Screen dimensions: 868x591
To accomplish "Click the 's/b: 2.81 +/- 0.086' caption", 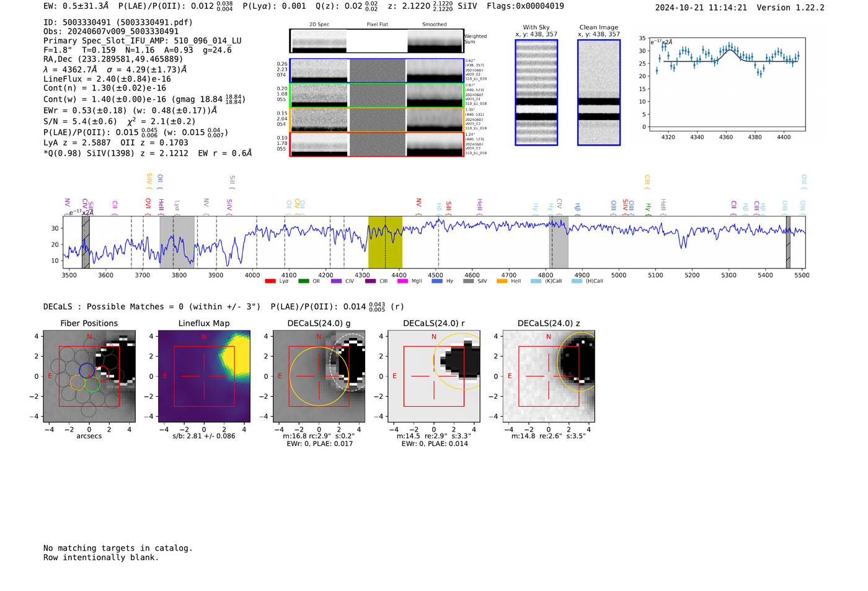I will 204,436.
